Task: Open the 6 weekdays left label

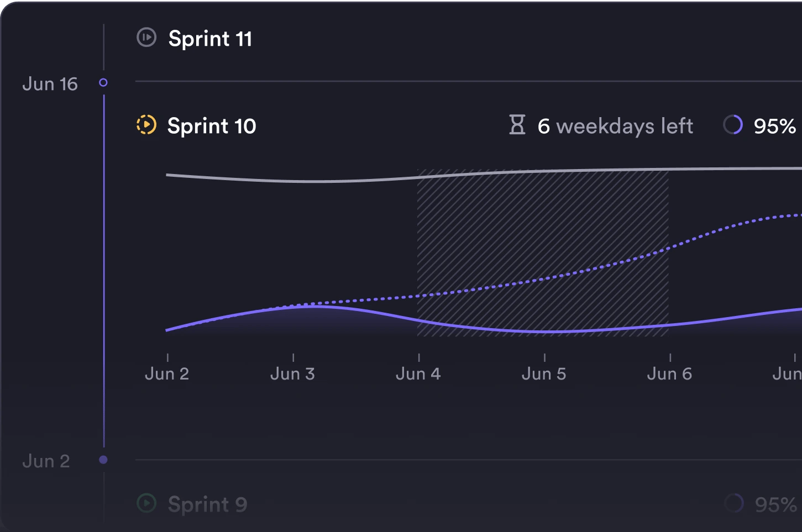Action: click(x=615, y=125)
